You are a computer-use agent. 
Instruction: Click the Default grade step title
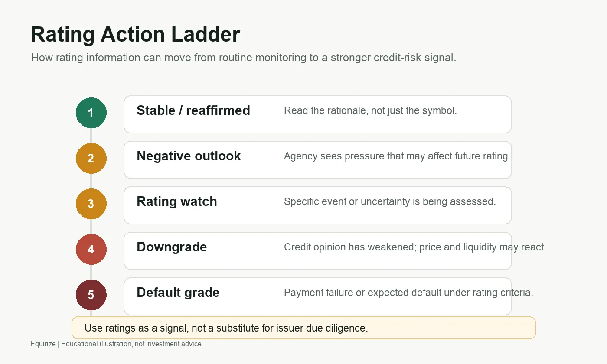pyautogui.click(x=178, y=292)
